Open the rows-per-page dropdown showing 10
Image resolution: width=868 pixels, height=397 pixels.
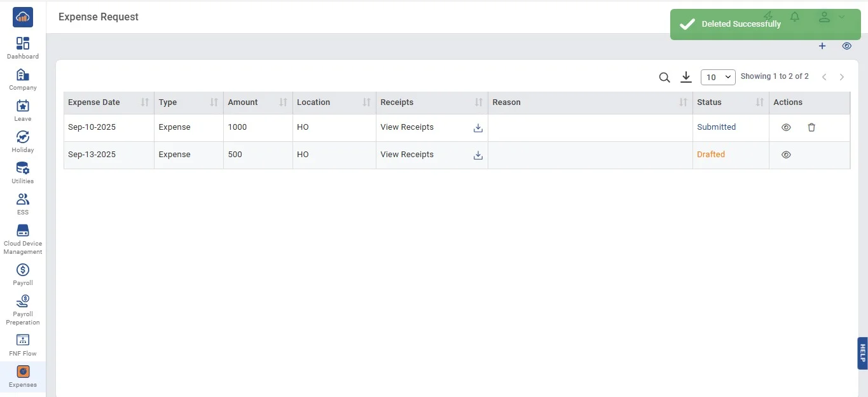[x=718, y=77]
